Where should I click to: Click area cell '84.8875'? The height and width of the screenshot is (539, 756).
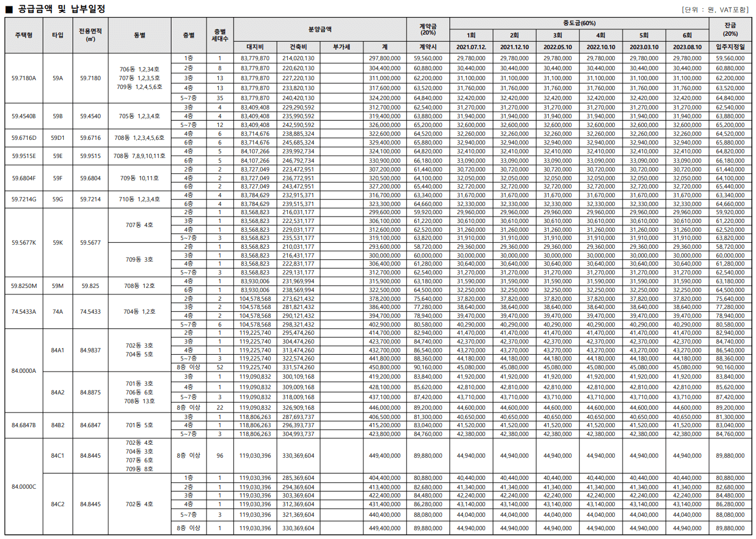pos(91,392)
